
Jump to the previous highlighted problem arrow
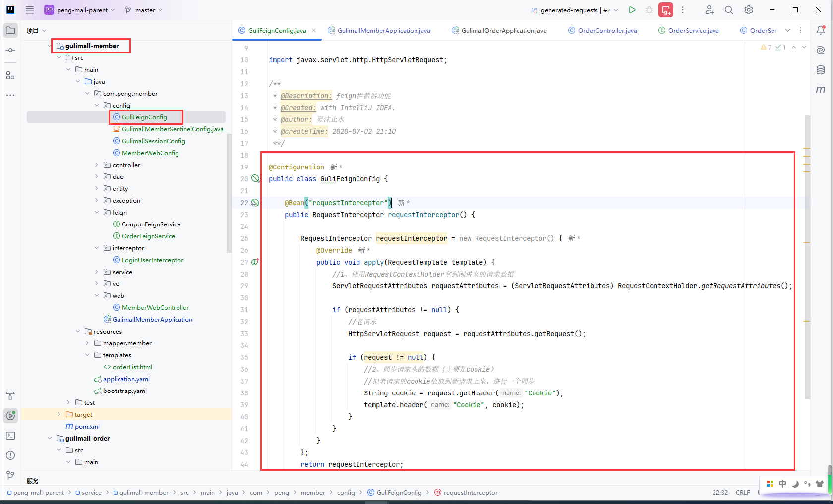pos(794,47)
